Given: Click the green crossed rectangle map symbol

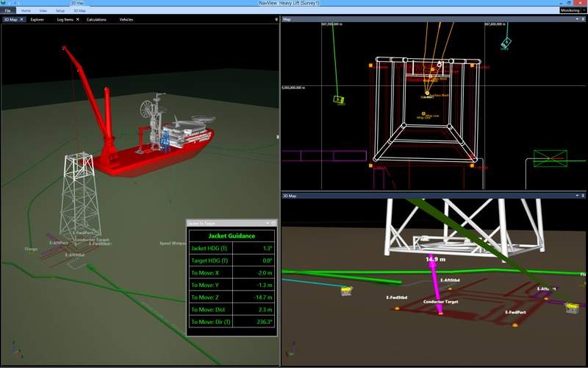Looking at the screenshot, I should (x=550, y=158).
